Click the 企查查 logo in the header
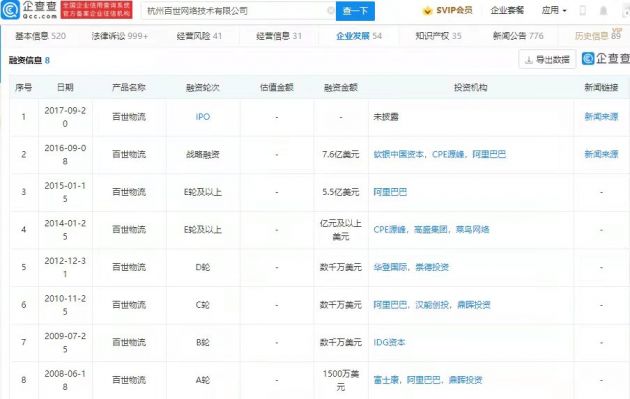Viewport: 630px width, 399px height. (x=29, y=10)
